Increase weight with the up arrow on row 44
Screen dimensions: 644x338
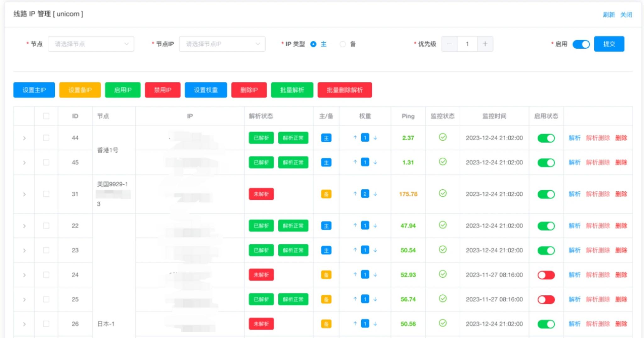pos(355,138)
